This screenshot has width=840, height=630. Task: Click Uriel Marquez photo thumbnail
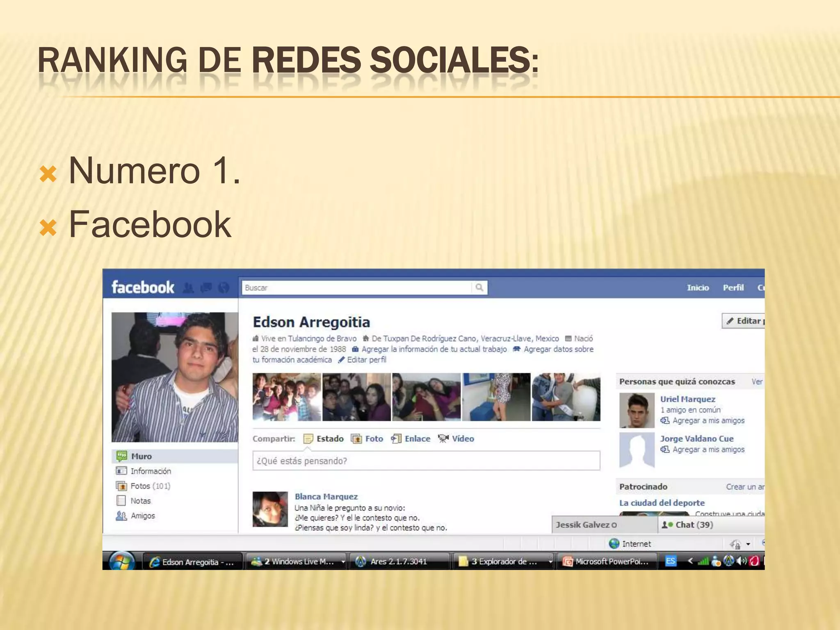pyautogui.click(x=637, y=410)
